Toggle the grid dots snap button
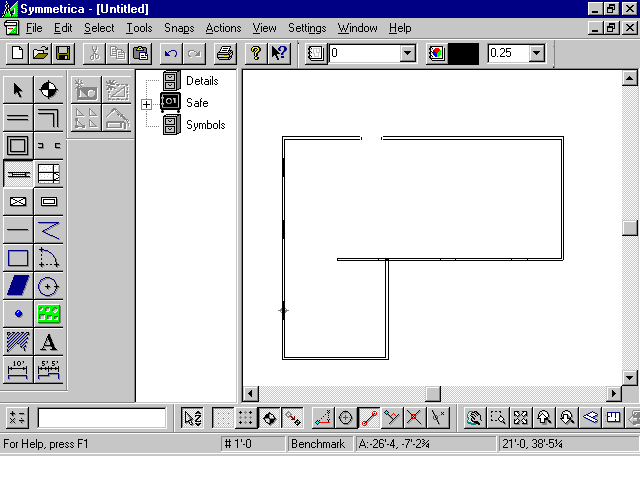The width and height of the screenshot is (640, 480). (x=245, y=418)
